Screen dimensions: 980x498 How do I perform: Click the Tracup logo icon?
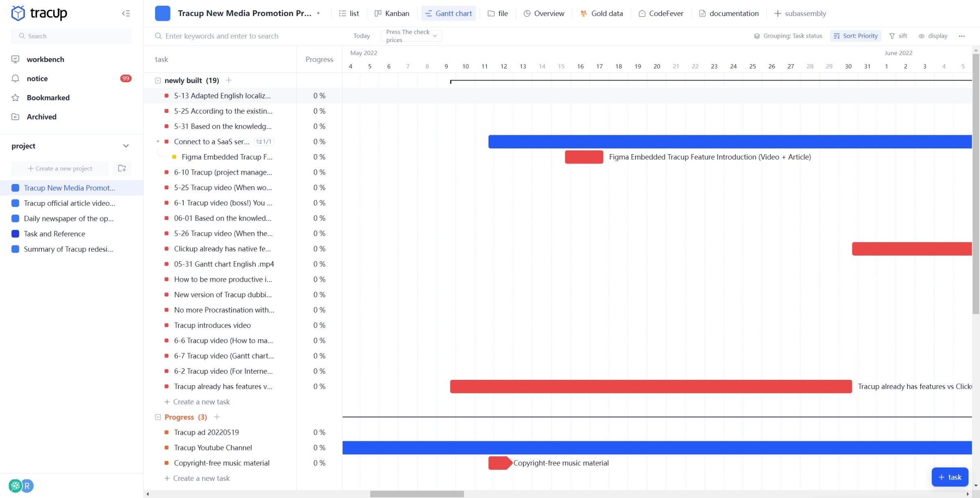point(17,13)
